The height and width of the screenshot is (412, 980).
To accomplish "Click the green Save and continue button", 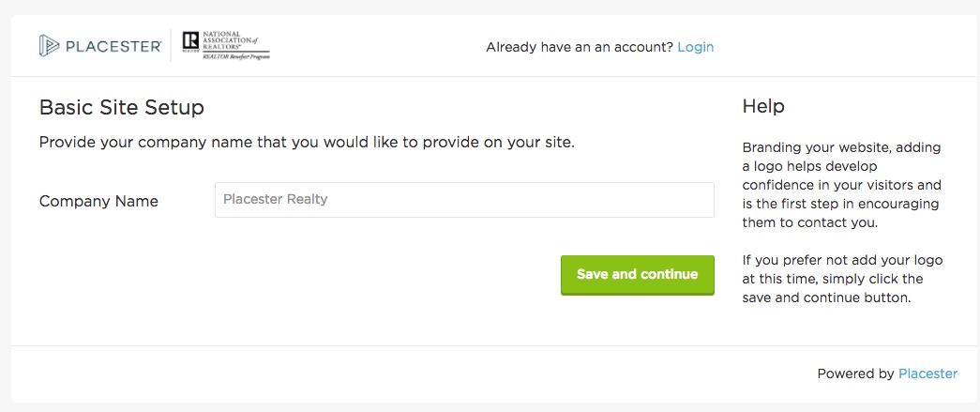I will pyautogui.click(x=637, y=275).
